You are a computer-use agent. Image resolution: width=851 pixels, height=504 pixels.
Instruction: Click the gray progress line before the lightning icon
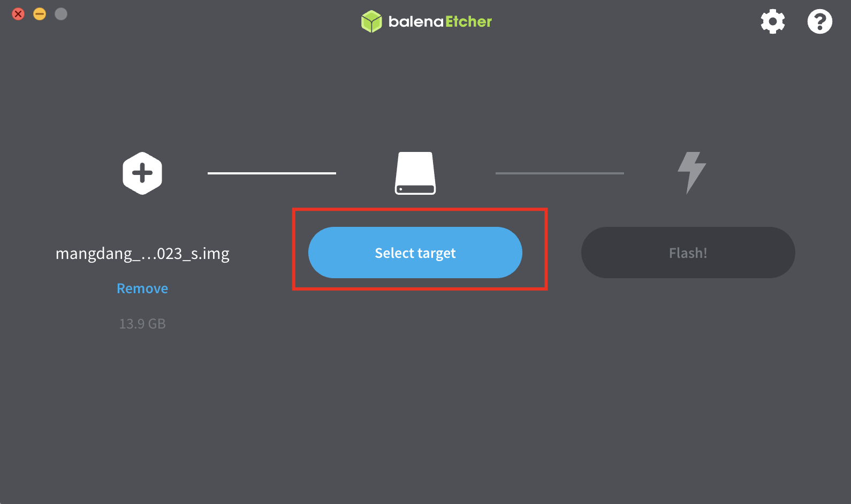point(560,173)
